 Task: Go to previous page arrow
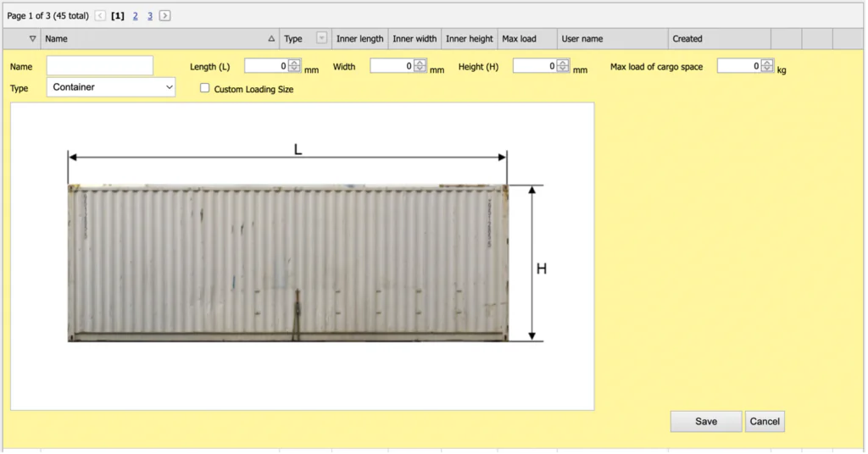(x=100, y=15)
